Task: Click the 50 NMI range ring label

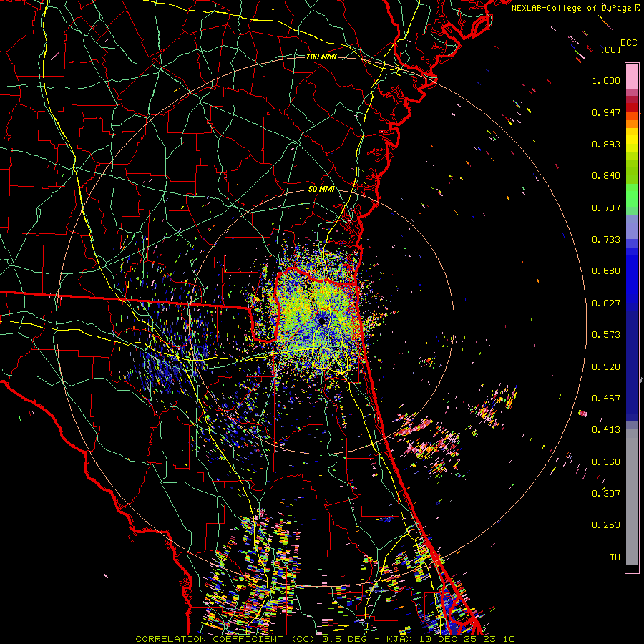Action: coord(321,190)
